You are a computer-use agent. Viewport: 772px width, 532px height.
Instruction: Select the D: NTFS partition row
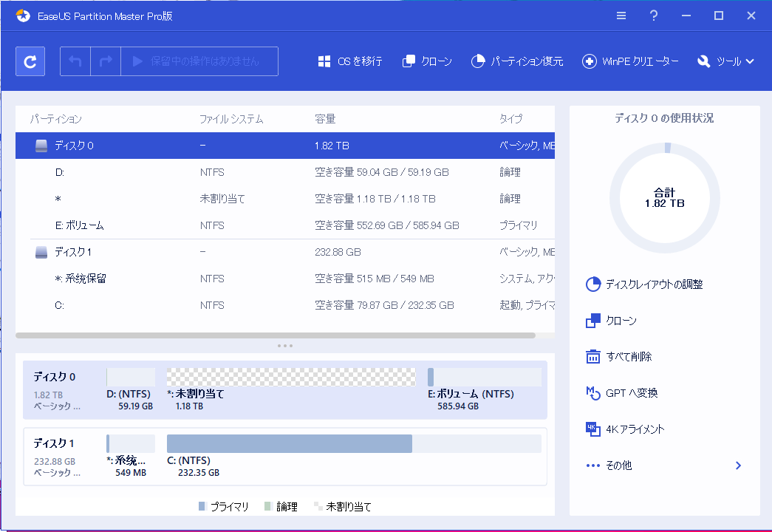285,172
